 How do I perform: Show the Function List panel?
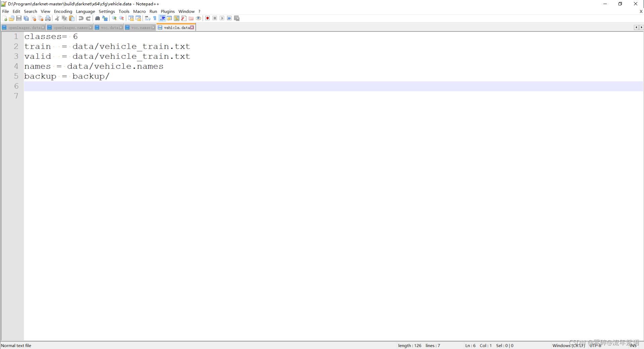(x=184, y=18)
